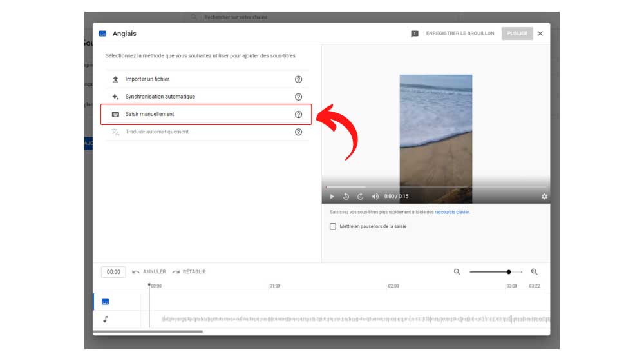Open the raccourcis clavier link
Image resolution: width=644 pixels, height=361 pixels.
point(452,212)
